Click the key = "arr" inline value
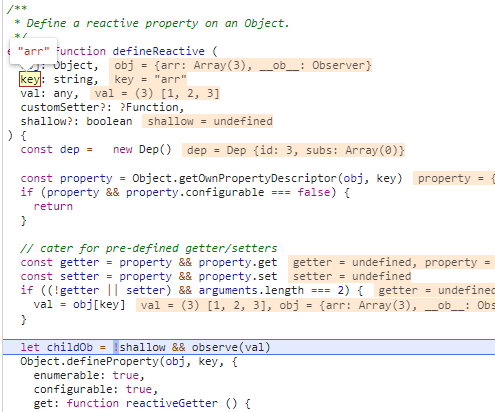Image resolution: width=495 pixels, height=412 pixels. click(x=148, y=79)
